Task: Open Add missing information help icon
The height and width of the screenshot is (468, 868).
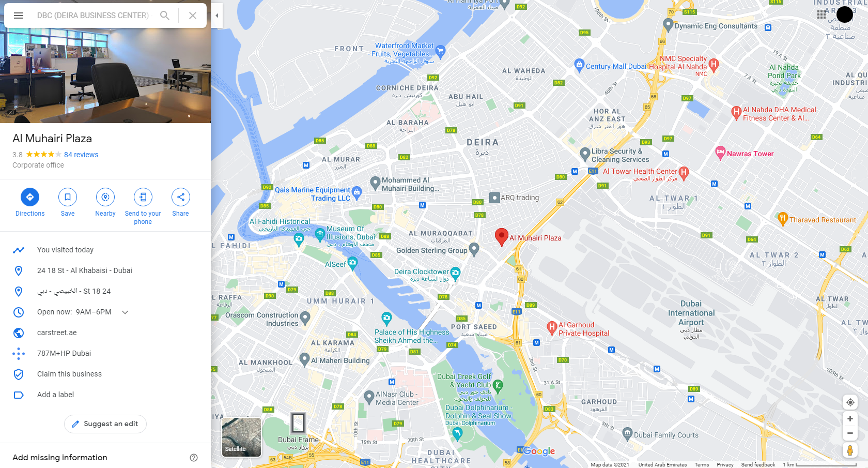Action: (194, 458)
